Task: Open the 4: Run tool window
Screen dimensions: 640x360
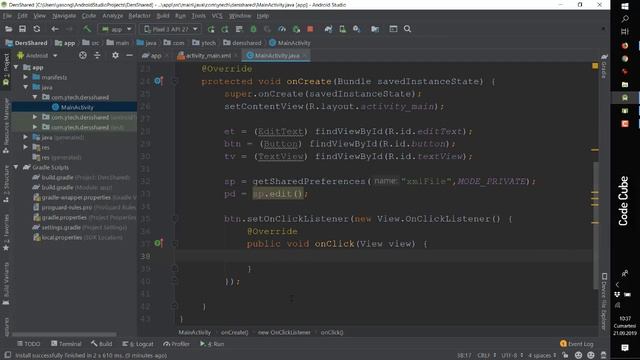Action: [212, 344]
